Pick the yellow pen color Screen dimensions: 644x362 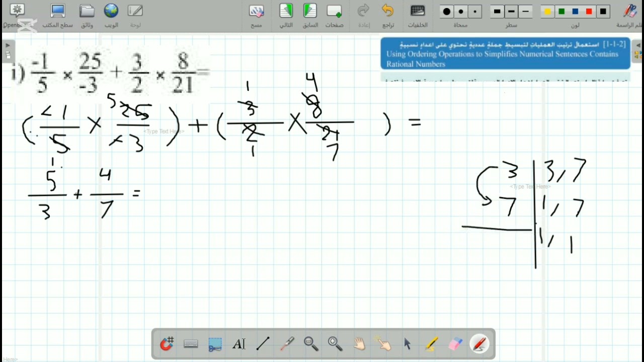pos(547,12)
